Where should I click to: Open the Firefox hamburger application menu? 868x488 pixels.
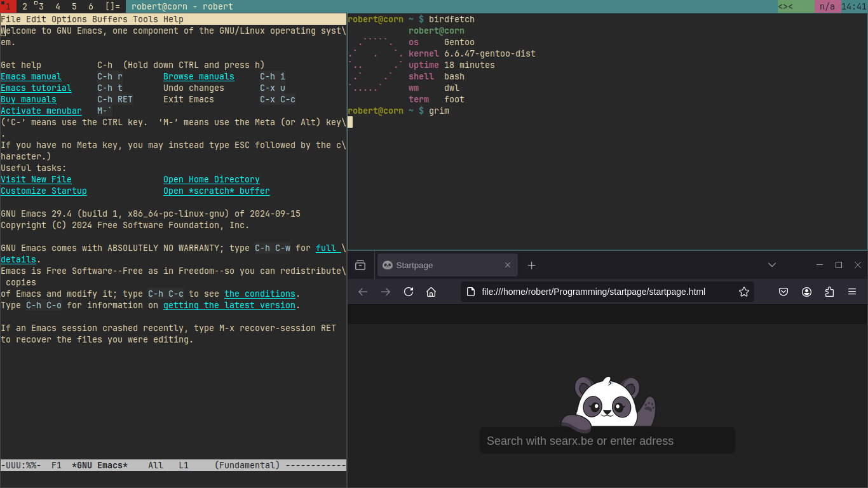coord(852,292)
